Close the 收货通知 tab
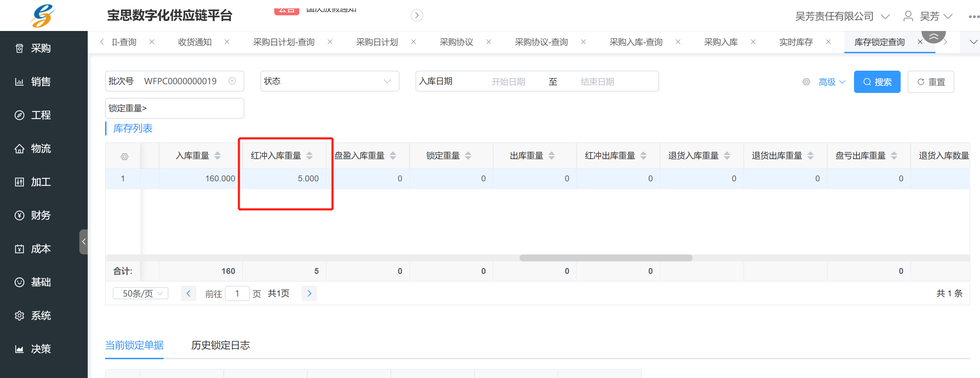 coord(227,42)
